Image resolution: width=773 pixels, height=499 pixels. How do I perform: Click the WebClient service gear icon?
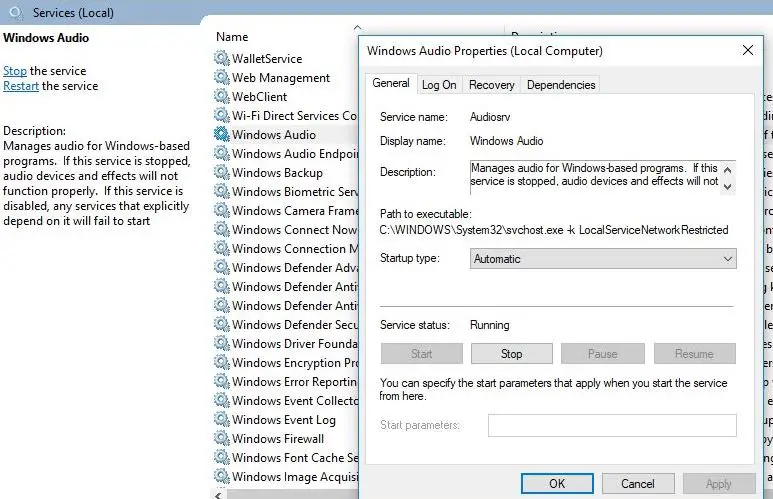222,96
